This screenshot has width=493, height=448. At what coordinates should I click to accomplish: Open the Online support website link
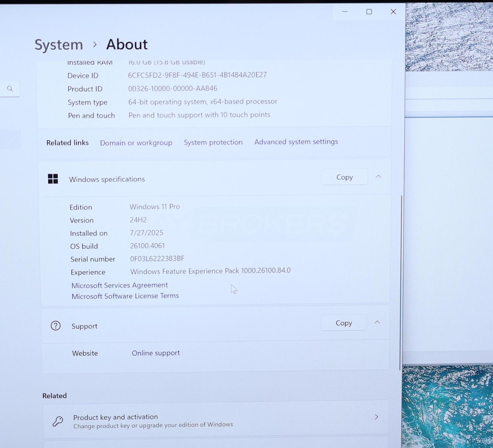tap(156, 353)
